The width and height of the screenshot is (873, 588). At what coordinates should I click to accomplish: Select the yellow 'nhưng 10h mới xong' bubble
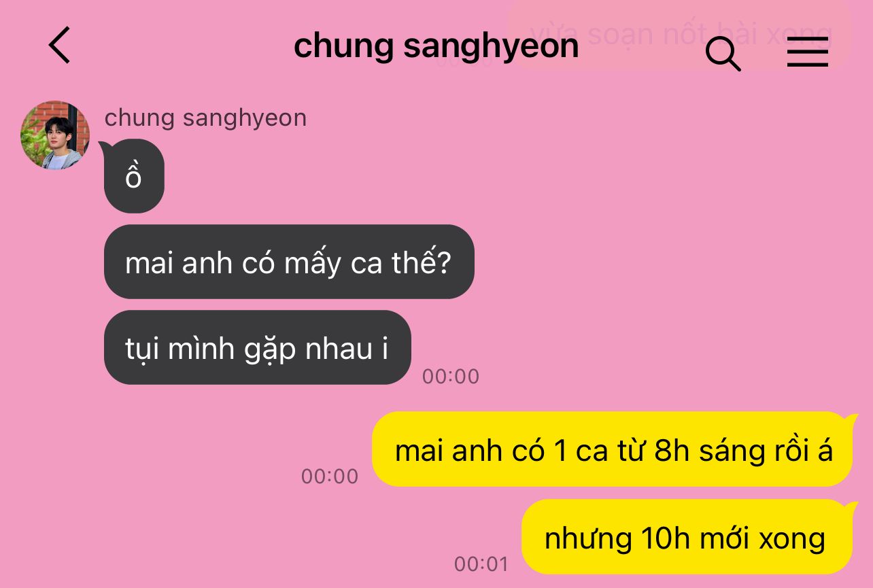[687, 537]
